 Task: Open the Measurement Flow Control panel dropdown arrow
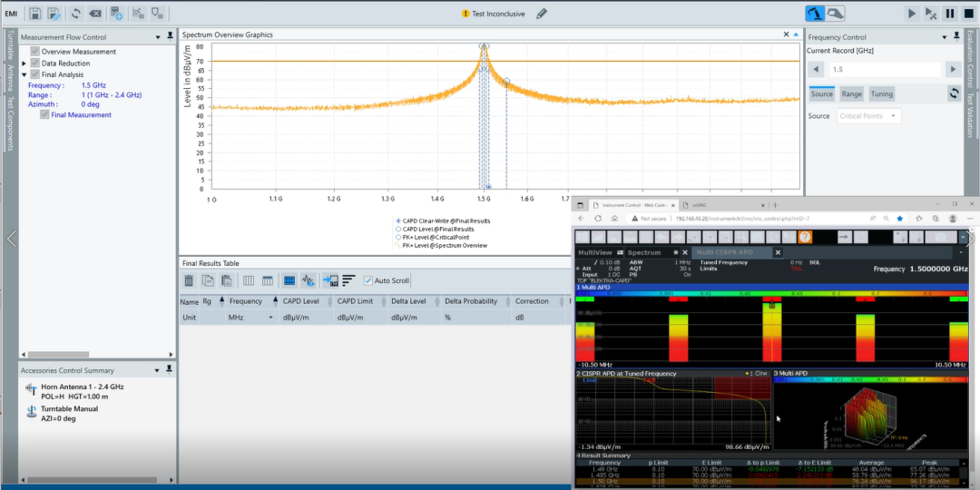tap(158, 37)
